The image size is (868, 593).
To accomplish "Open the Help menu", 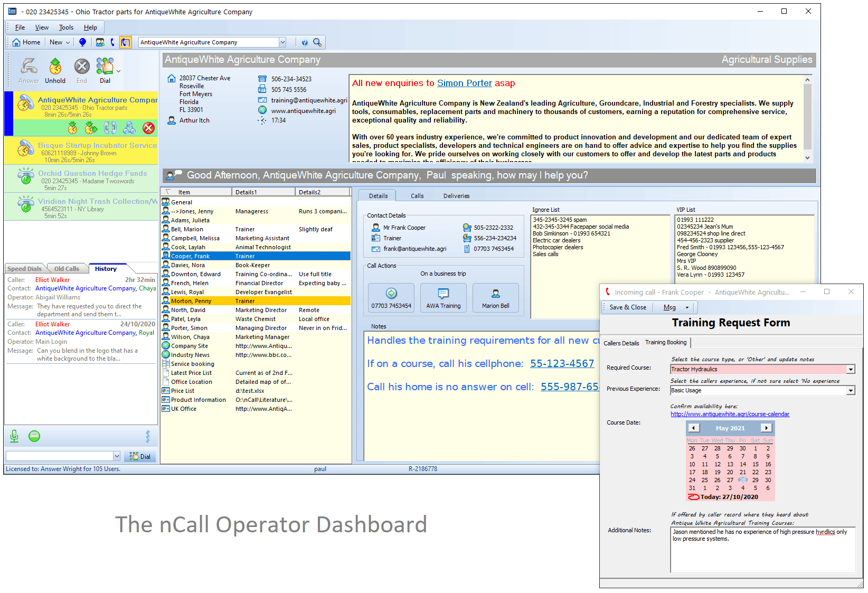I will pyautogui.click(x=90, y=27).
